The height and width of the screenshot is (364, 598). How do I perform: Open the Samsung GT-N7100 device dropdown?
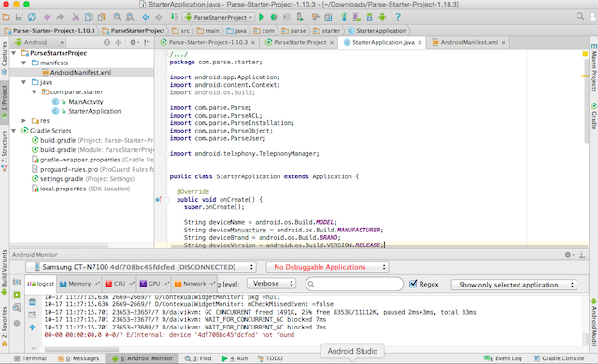(141, 267)
